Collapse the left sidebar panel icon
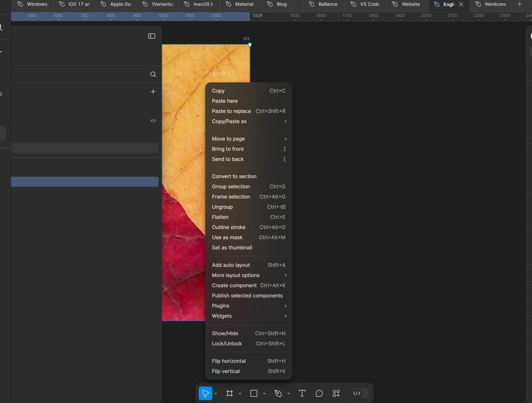532x403 pixels. point(152,36)
